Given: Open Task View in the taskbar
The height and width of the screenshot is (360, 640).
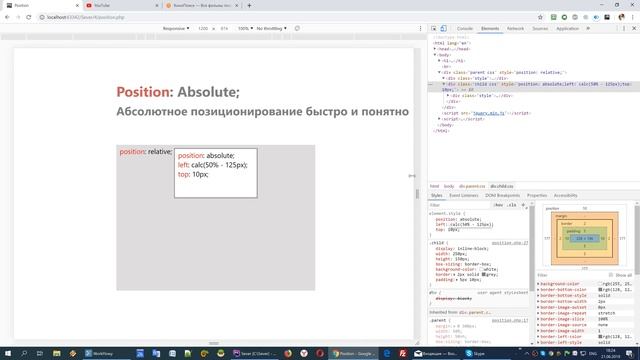Looking at the screenshot, I should pos(40,353).
